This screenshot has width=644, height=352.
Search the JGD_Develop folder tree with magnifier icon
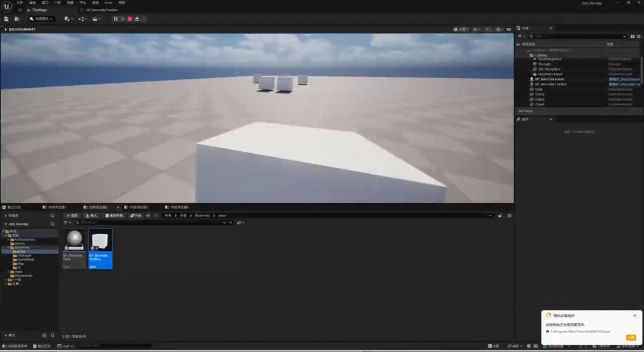(x=52, y=224)
